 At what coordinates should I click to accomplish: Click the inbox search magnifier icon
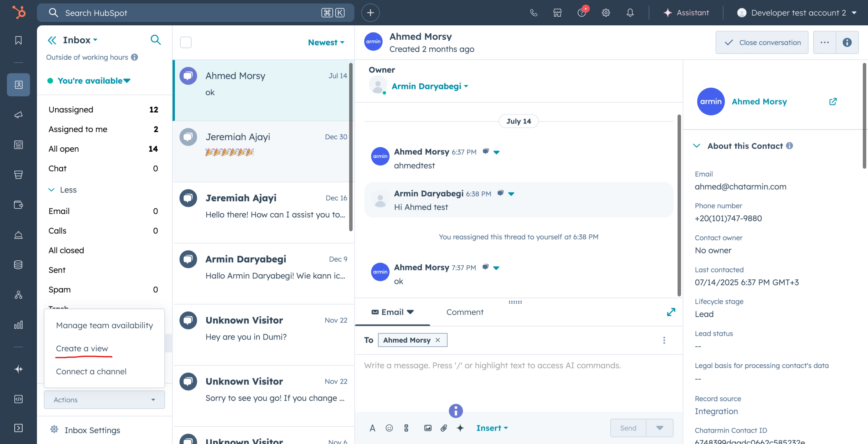click(x=155, y=40)
